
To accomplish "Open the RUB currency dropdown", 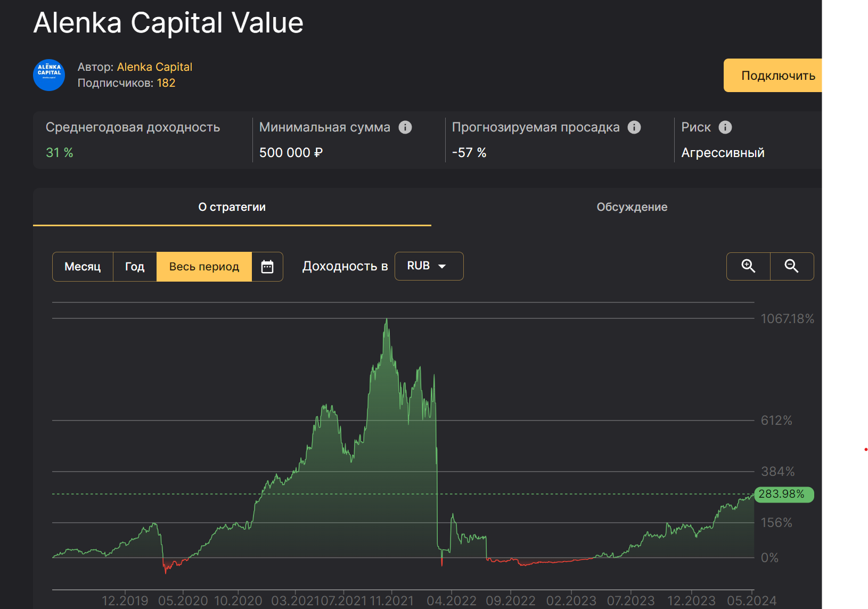I will 429,266.
